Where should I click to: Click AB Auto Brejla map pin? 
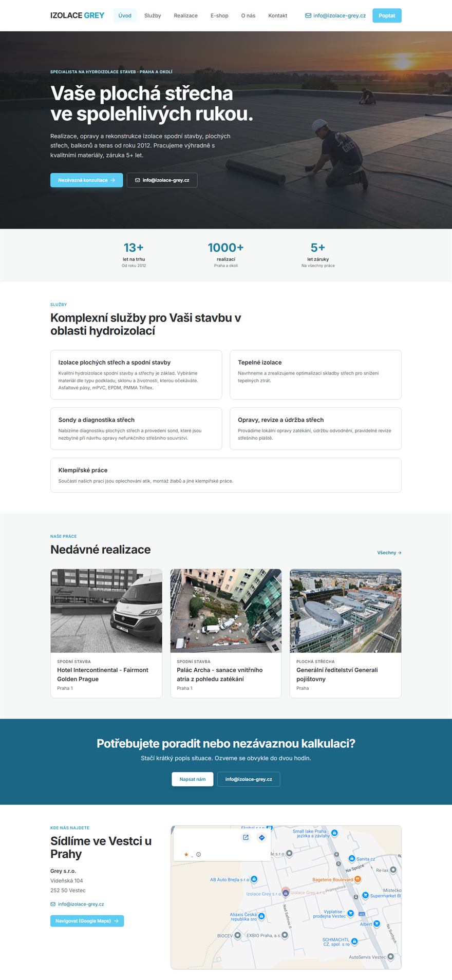254,879
